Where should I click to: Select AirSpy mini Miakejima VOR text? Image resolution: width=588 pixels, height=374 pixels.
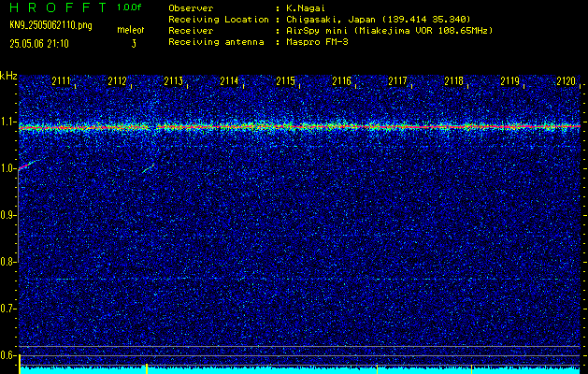(x=390, y=30)
